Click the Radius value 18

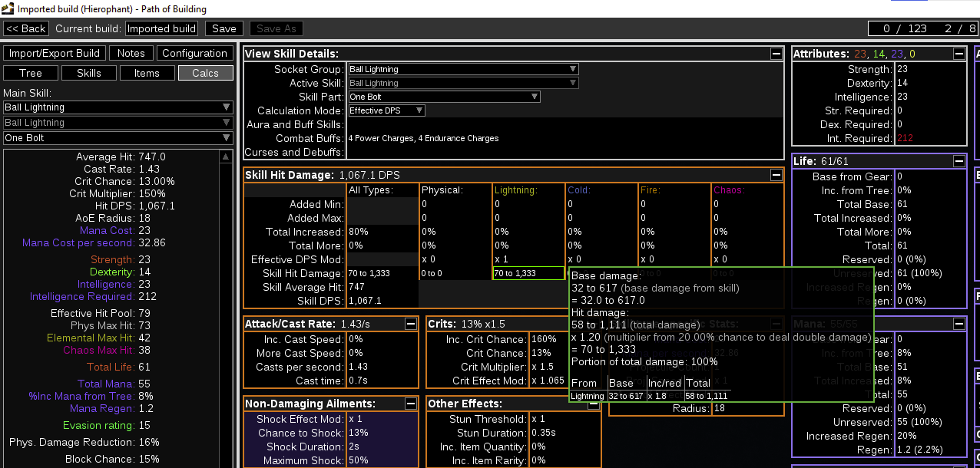tap(720, 408)
